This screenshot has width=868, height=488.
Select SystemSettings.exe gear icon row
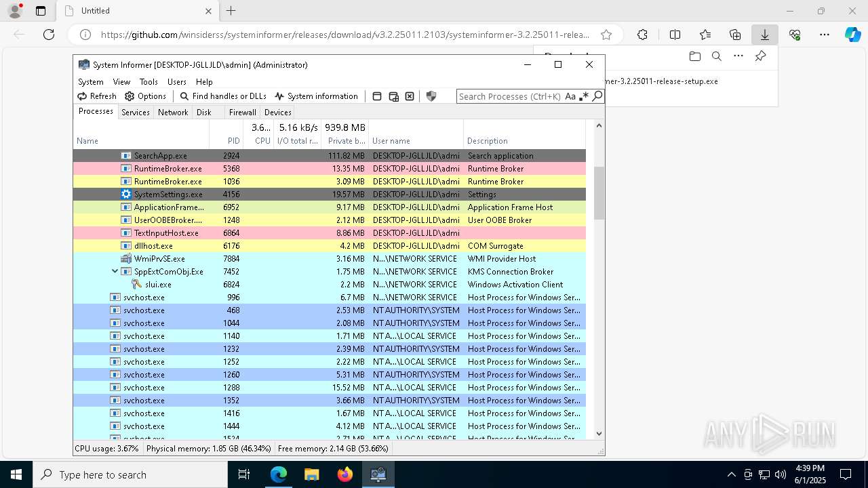point(330,195)
